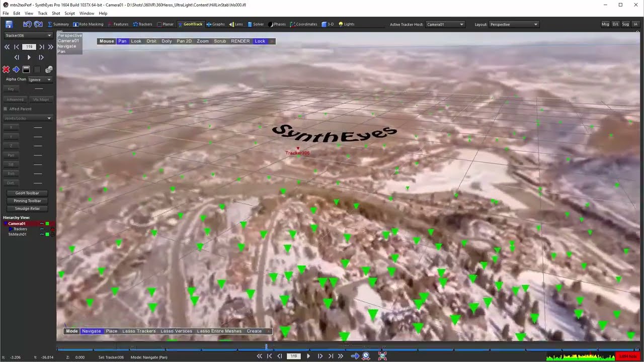This screenshot has width=644, height=362.
Task: Switch to the Coordinates room
Action: pos(304,24)
